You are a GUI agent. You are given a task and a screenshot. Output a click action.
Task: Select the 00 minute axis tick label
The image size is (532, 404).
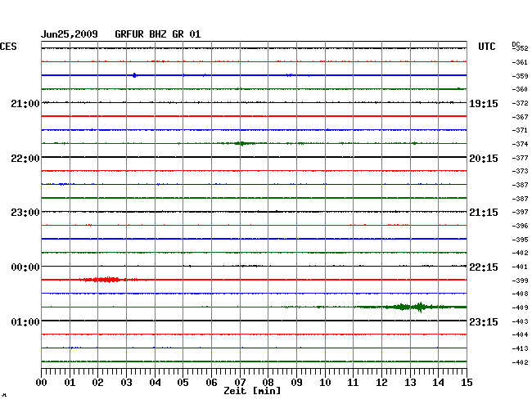pyautogui.click(x=42, y=383)
